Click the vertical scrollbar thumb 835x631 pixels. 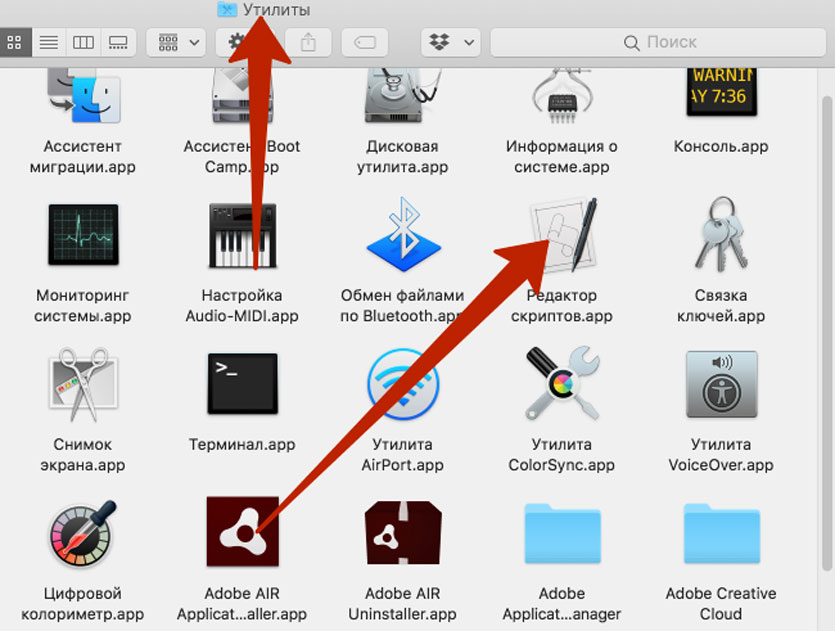point(826,333)
